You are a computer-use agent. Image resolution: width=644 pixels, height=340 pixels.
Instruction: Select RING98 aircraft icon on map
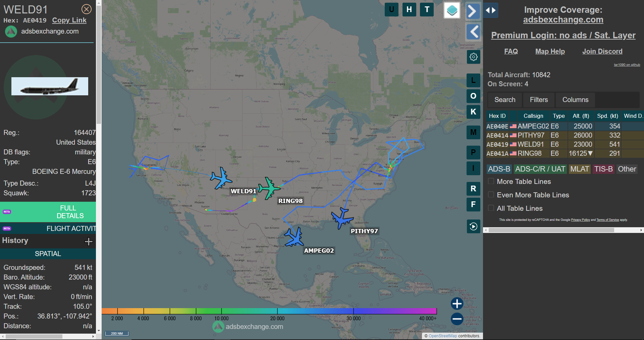coord(269,188)
